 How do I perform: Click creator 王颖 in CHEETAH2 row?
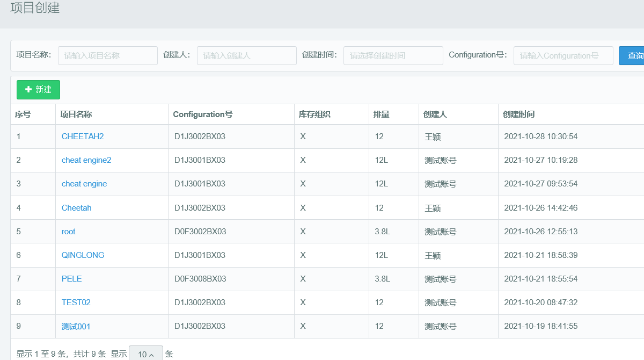click(x=433, y=137)
